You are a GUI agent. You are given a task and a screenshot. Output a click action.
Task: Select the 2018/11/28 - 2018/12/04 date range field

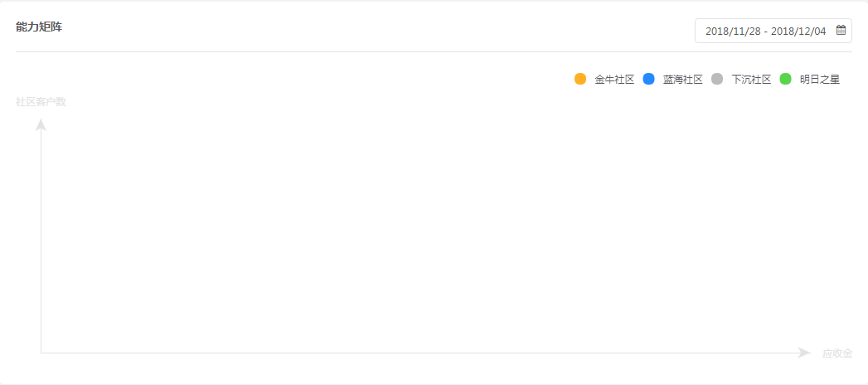(x=773, y=31)
